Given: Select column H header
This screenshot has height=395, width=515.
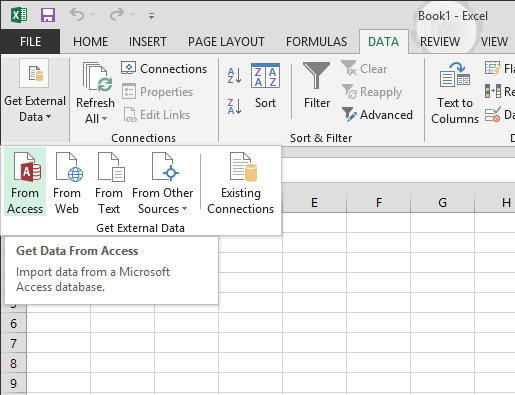Looking at the screenshot, I should pos(495,202).
